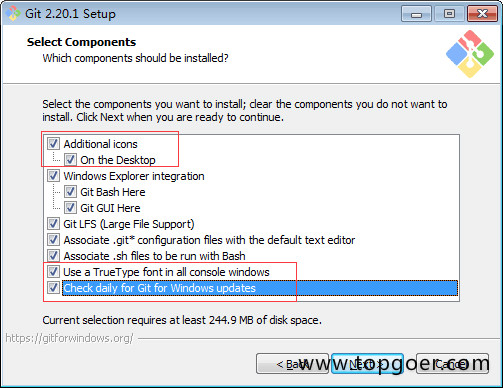Click the Git logo in the header
Viewport: 503px width, 388px height.
(x=470, y=54)
